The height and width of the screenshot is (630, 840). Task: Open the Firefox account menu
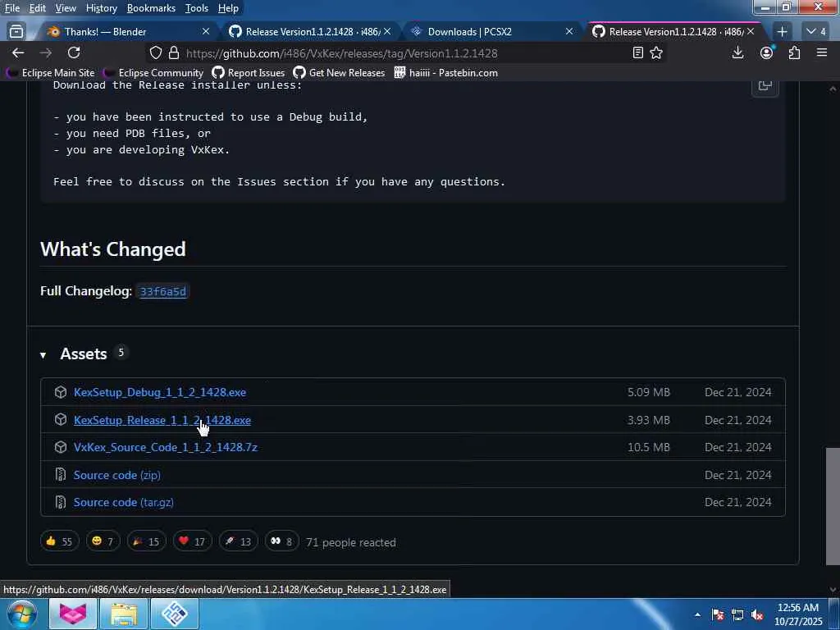[x=767, y=52]
